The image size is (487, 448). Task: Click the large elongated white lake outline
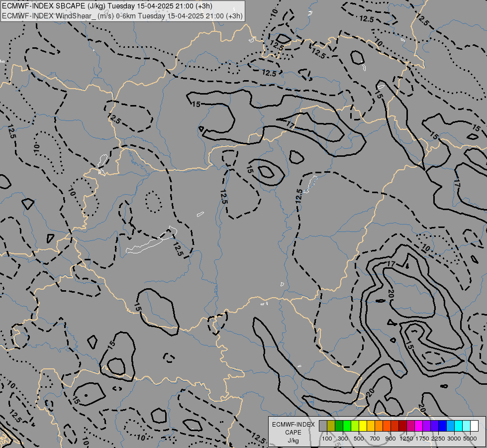point(152,240)
